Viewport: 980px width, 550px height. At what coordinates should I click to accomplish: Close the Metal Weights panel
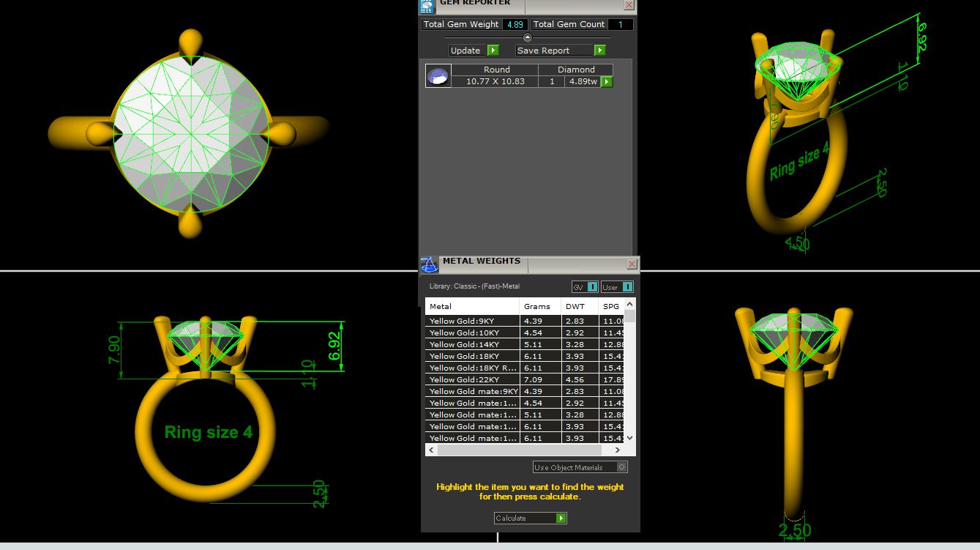(632, 264)
